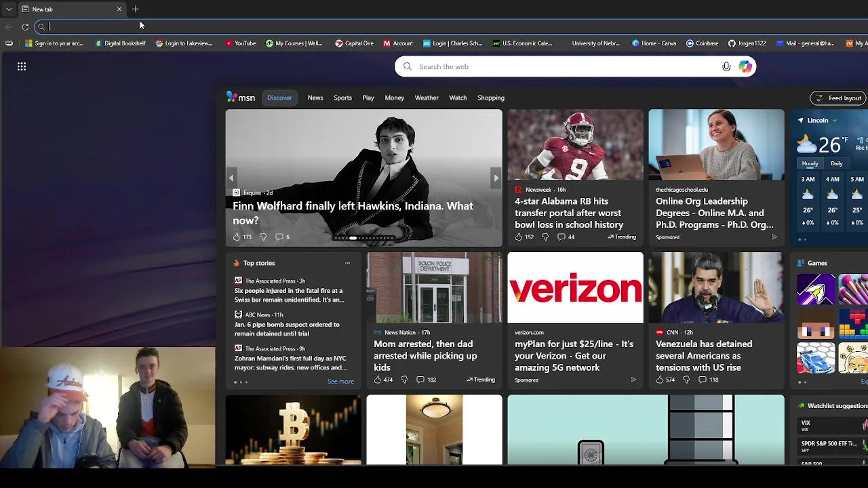Like the Venezuela article
Screen dimensions: 868x488
coord(660,380)
